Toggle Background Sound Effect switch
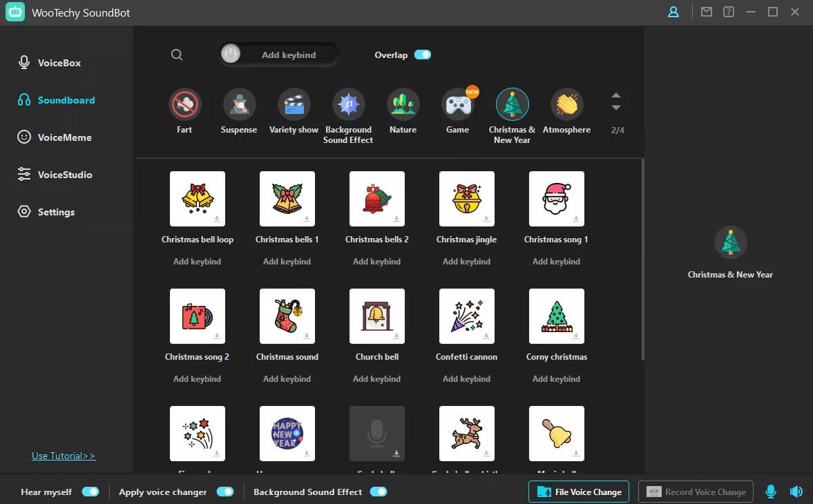Image resolution: width=813 pixels, height=504 pixels. (379, 492)
